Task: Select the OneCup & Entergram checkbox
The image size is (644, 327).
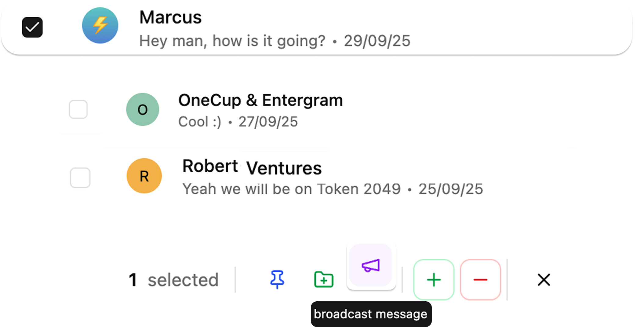Action: coord(78,109)
